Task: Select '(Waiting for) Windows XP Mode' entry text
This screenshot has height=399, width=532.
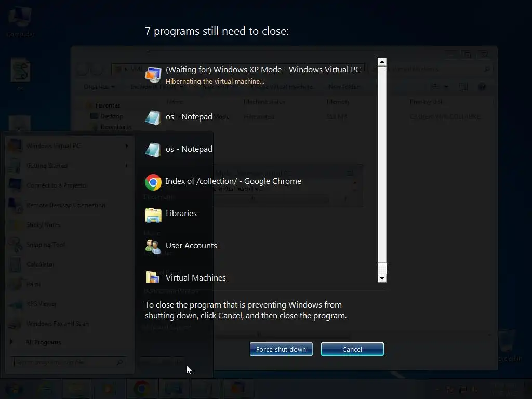Action: 263,69
